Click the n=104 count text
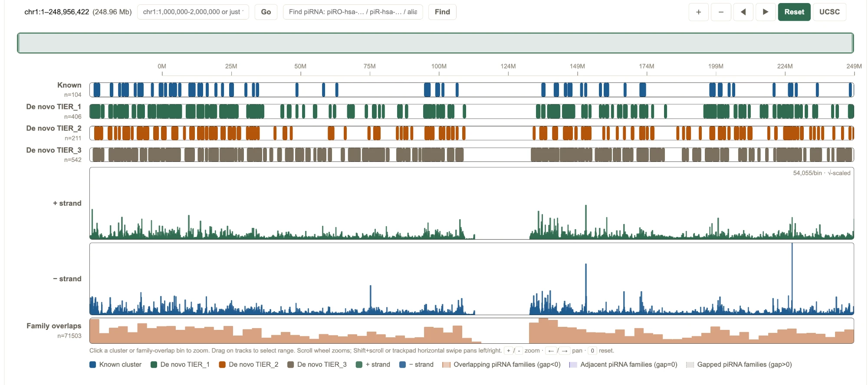868x385 pixels. (x=73, y=95)
